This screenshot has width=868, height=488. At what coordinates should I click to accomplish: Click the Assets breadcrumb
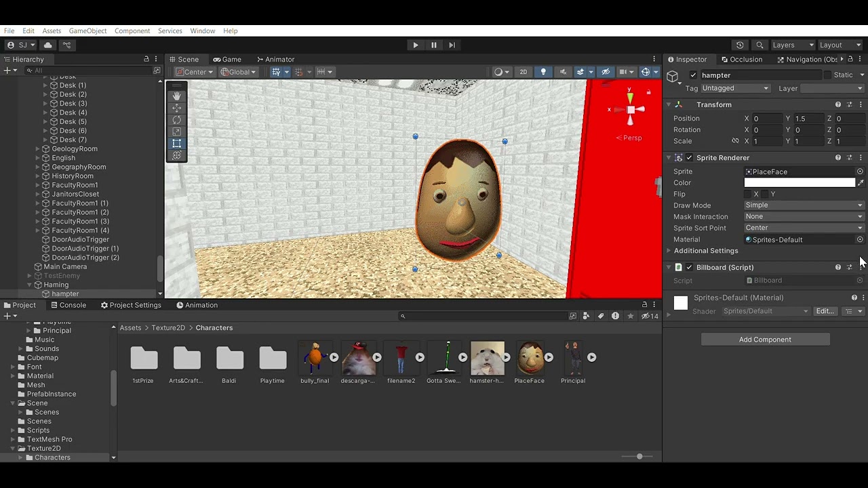point(131,328)
